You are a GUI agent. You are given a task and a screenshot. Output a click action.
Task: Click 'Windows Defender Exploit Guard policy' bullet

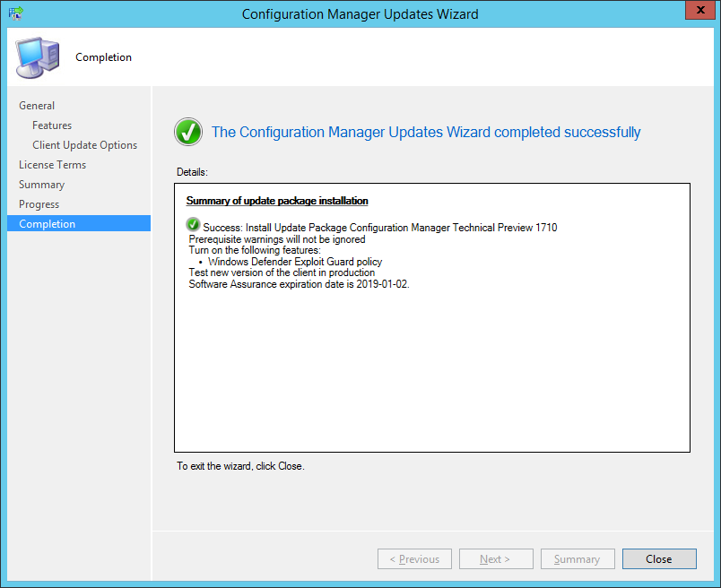[x=295, y=262]
